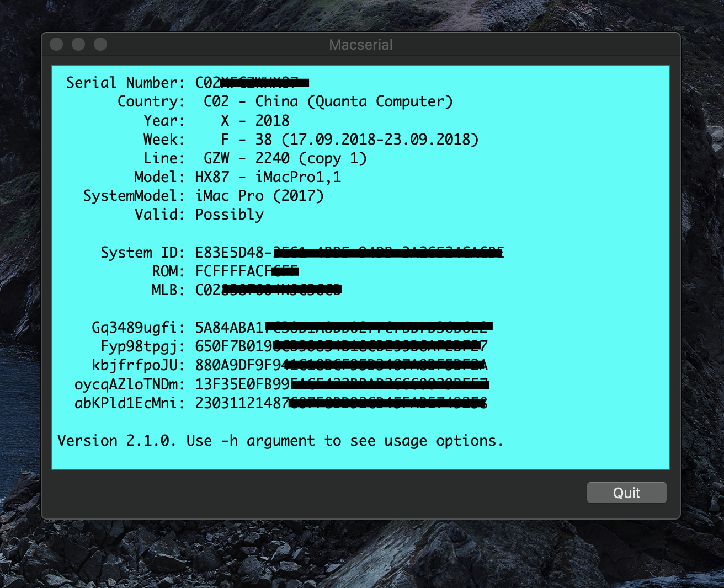This screenshot has width=724, height=588.
Task: Click the value starting 13F35E0FB99
Action: pos(342,384)
